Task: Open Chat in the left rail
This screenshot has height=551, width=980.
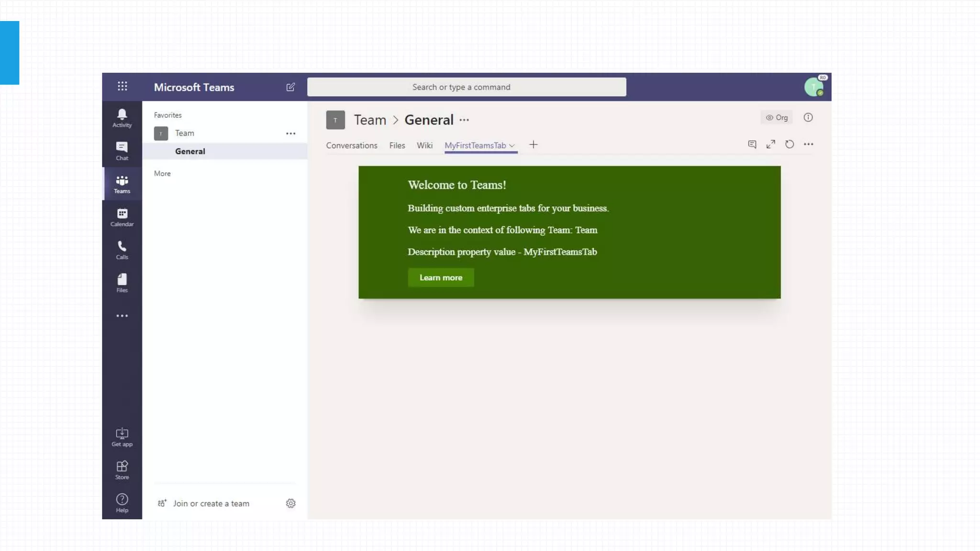Action: 122,151
